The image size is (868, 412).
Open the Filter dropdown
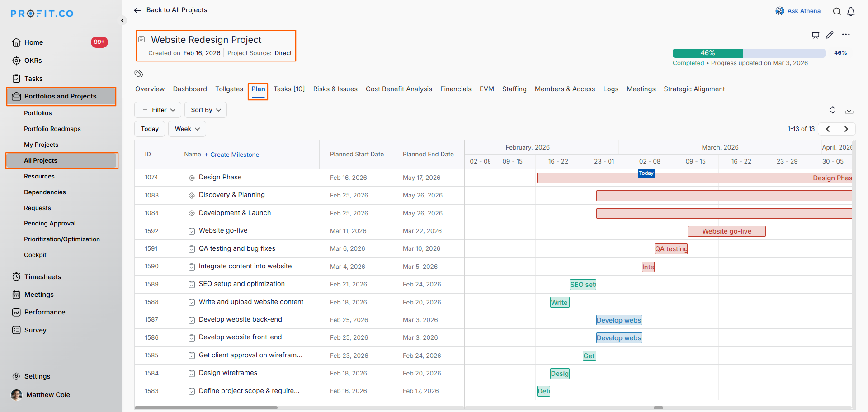[158, 110]
